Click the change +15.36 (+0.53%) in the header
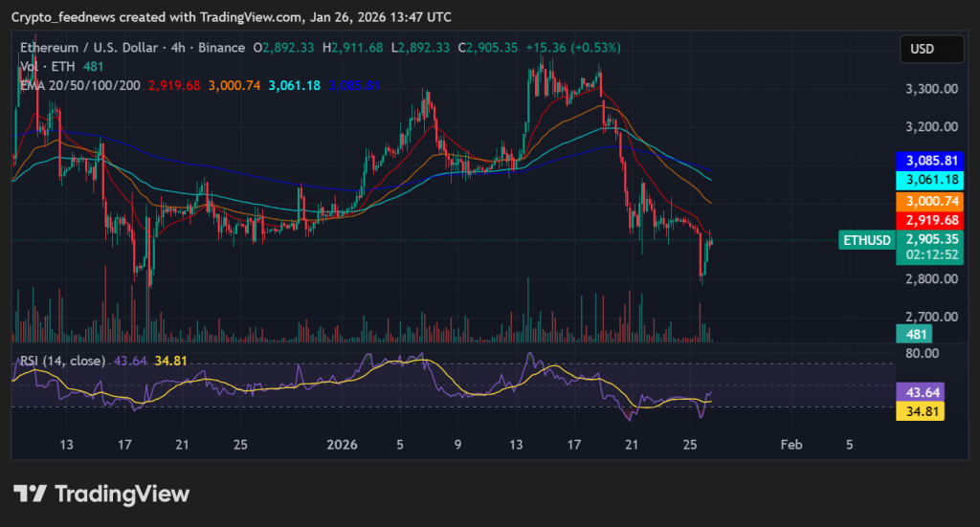Screen dimensions: 980x527 point(573,48)
